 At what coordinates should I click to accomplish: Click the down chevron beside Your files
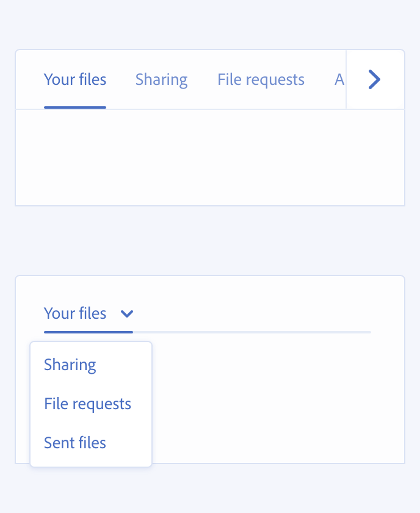tap(127, 314)
